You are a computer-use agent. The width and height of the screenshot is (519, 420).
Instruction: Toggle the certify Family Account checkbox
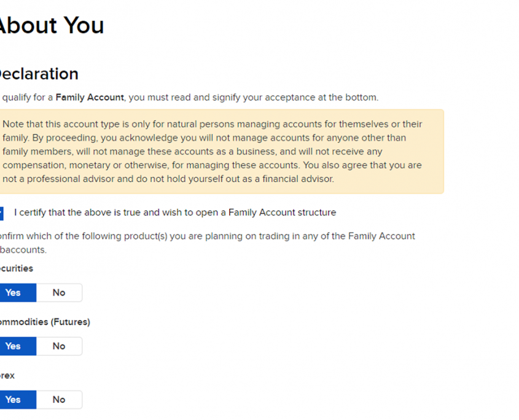(x=1, y=213)
